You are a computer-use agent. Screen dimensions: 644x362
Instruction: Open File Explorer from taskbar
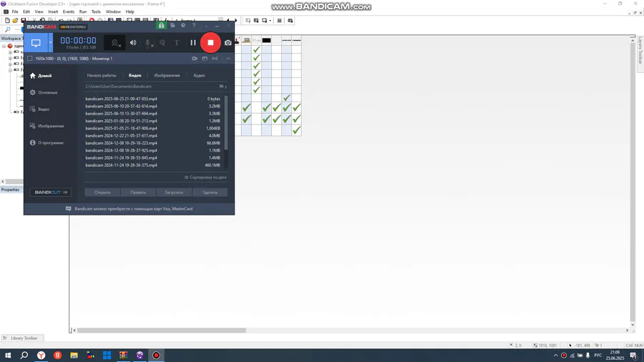[74, 356]
